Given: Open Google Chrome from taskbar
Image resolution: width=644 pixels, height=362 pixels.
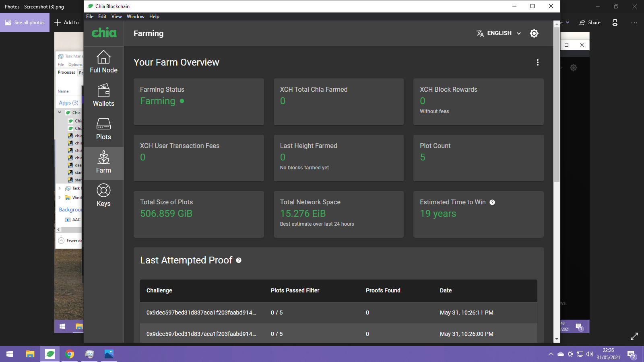Looking at the screenshot, I should coord(70,354).
